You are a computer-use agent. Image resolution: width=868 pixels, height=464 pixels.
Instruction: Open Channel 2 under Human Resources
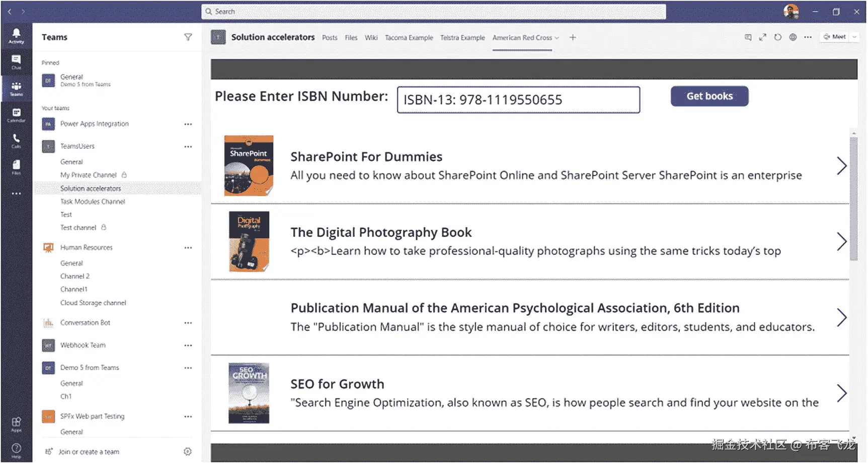pyautogui.click(x=75, y=276)
